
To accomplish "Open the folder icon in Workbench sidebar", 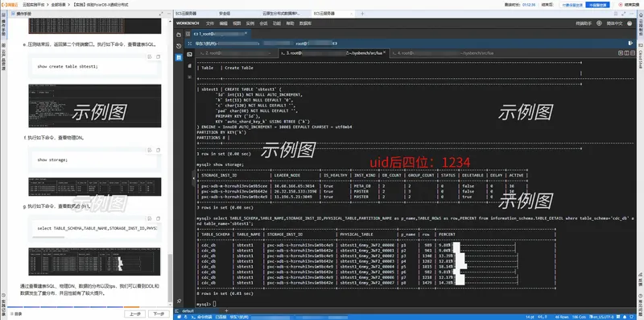I will coord(179,35).
